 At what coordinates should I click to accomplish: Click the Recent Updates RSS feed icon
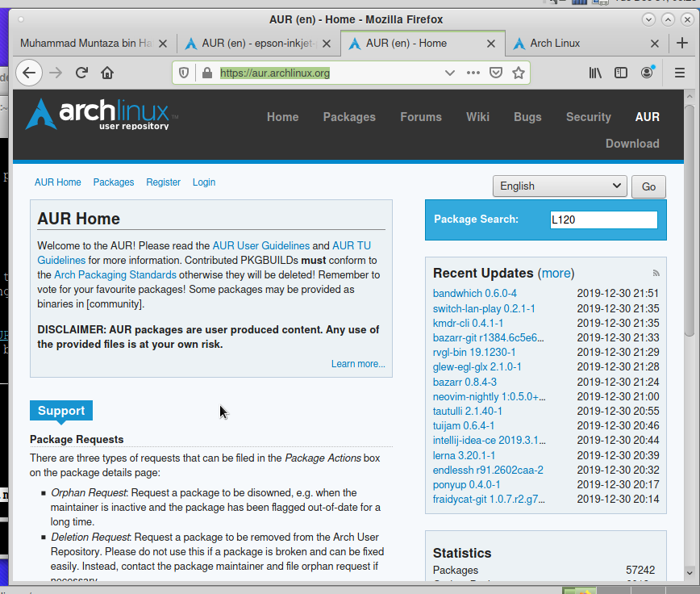(x=656, y=274)
